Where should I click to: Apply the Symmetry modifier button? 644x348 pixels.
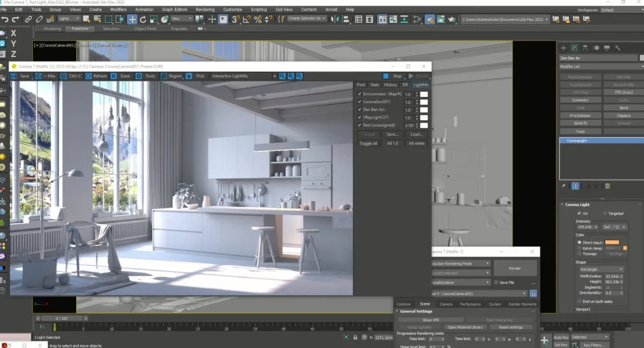click(x=580, y=100)
